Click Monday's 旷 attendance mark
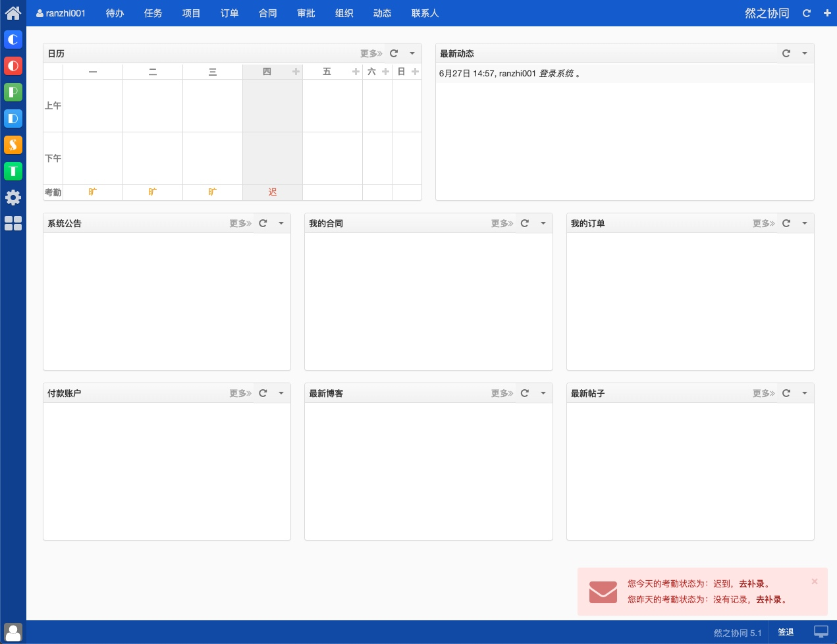837x644 pixels. point(93,192)
